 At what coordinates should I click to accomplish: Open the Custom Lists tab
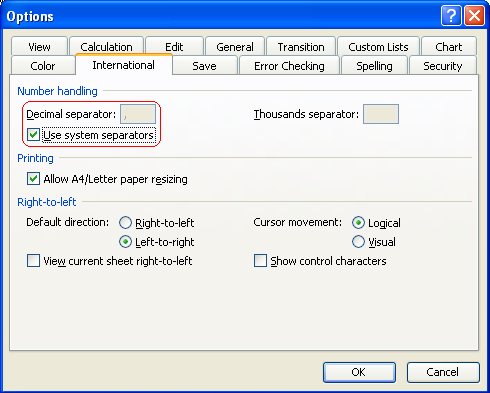point(378,46)
